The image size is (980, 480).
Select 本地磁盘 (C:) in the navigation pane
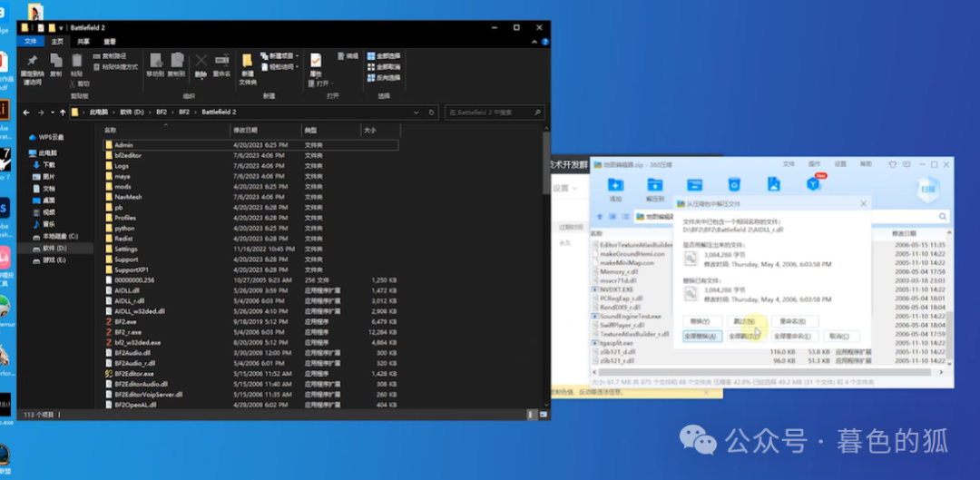click(x=59, y=236)
